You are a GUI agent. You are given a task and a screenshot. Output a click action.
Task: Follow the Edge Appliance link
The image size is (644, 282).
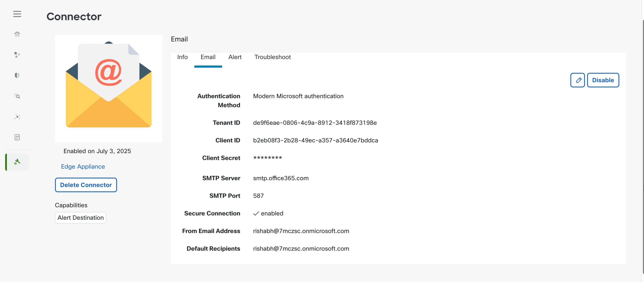(83, 166)
